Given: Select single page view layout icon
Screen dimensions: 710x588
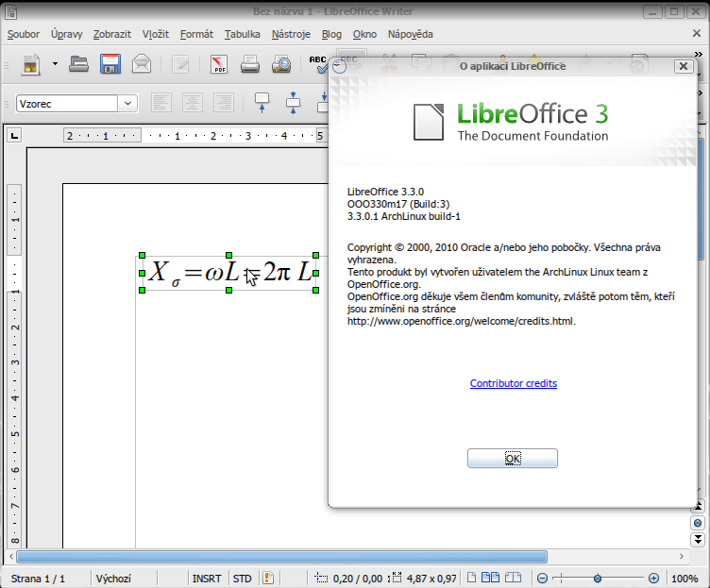Looking at the screenshot, I should tap(471, 577).
